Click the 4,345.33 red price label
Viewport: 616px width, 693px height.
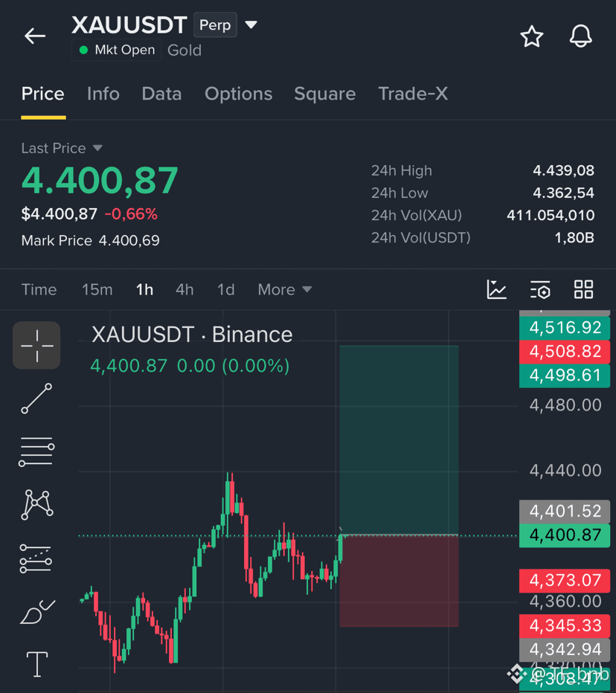point(565,625)
